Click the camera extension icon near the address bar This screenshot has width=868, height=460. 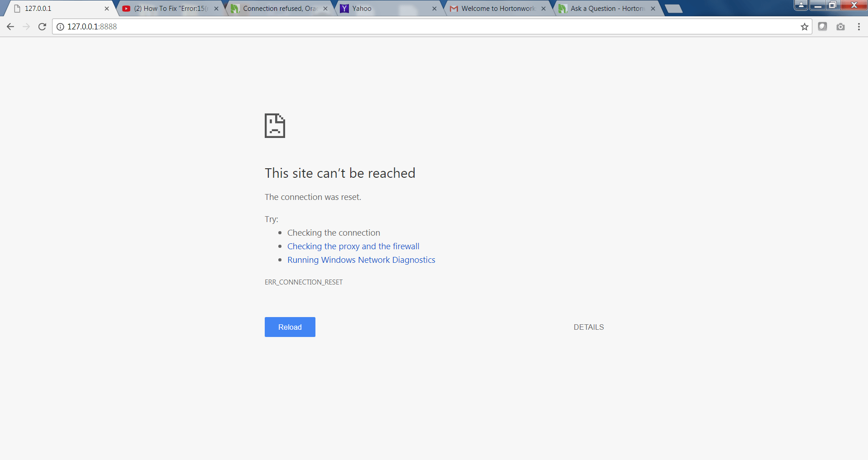point(840,27)
